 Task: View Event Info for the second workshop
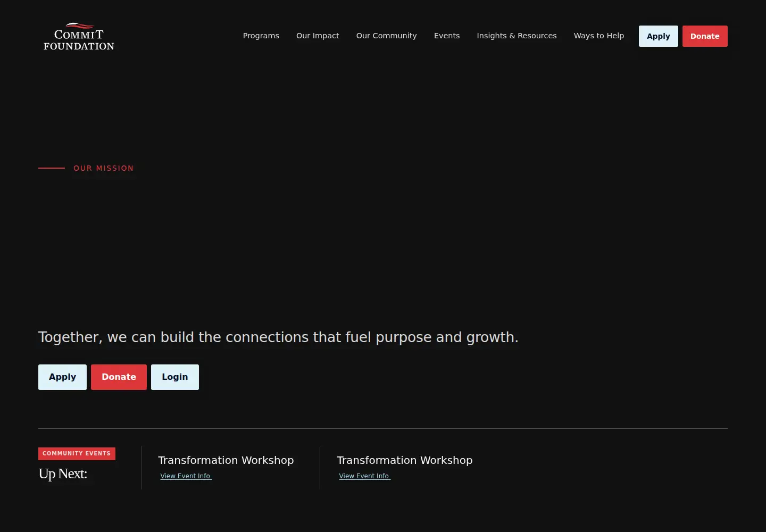click(x=365, y=476)
